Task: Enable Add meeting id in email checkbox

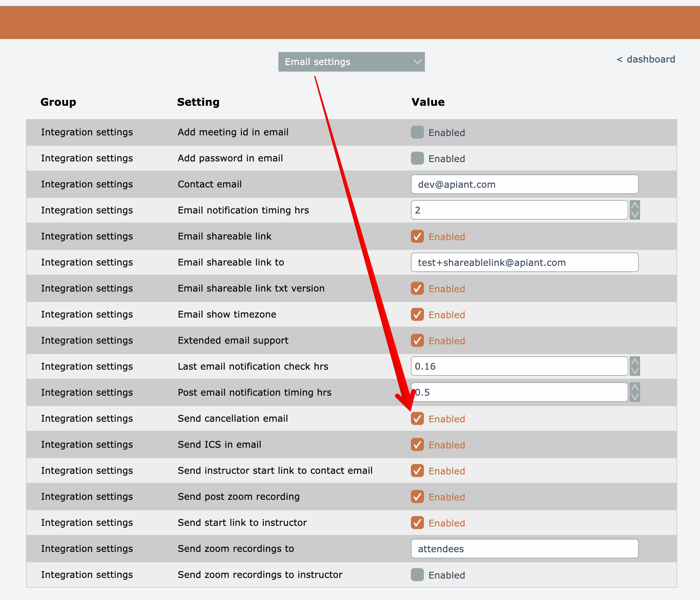Action: click(x=417, y=132)
